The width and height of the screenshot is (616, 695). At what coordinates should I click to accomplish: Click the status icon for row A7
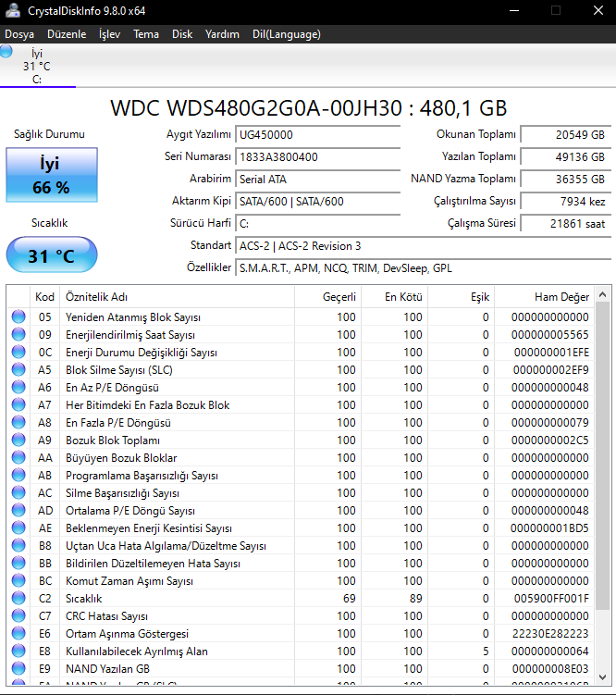coord(18,404)
